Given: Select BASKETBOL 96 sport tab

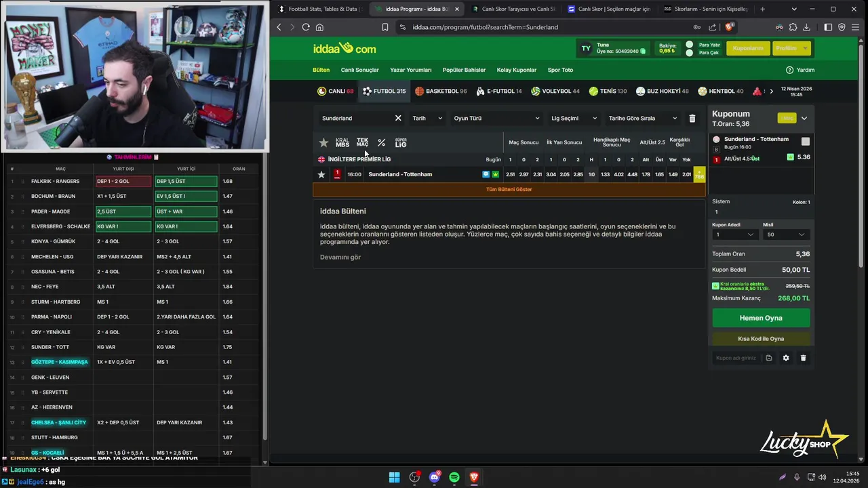Looking at the screenshot, I should [x=441, y=91].
